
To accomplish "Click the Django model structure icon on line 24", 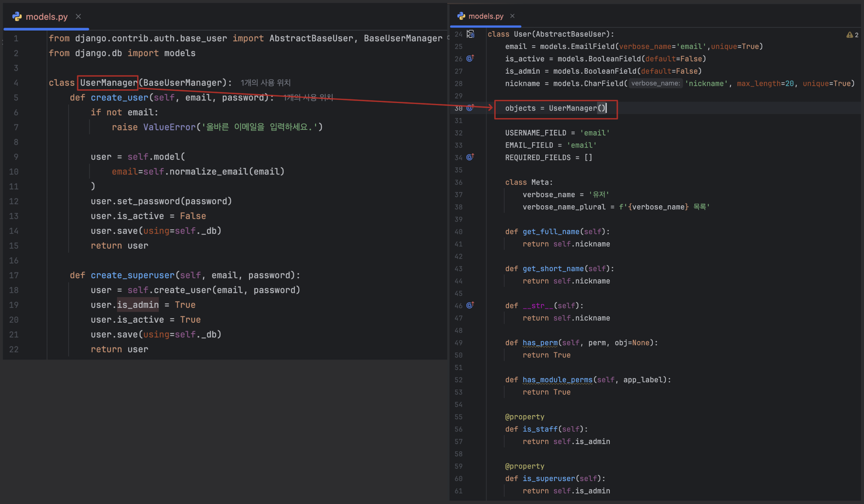I will 470,34.
